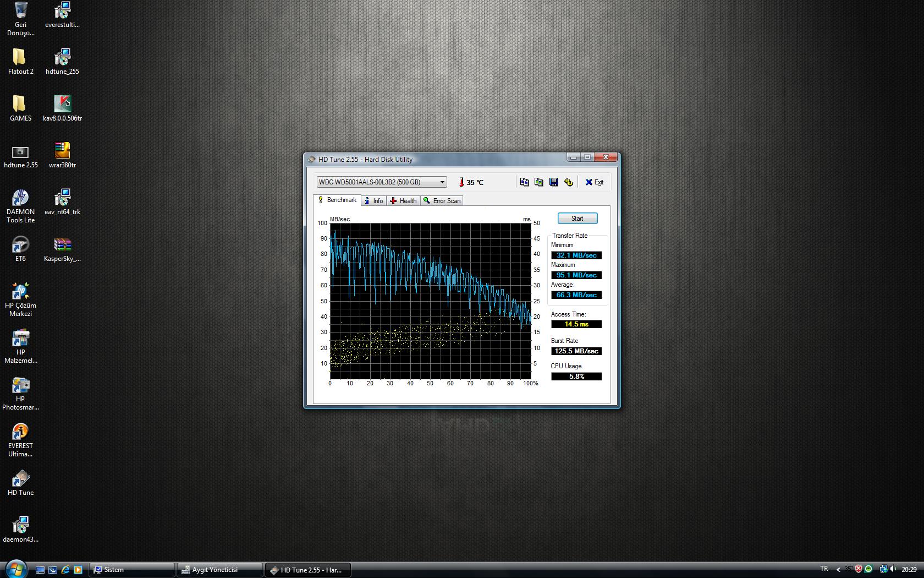Click HD Tune 2.55 taskbar button

308,570
